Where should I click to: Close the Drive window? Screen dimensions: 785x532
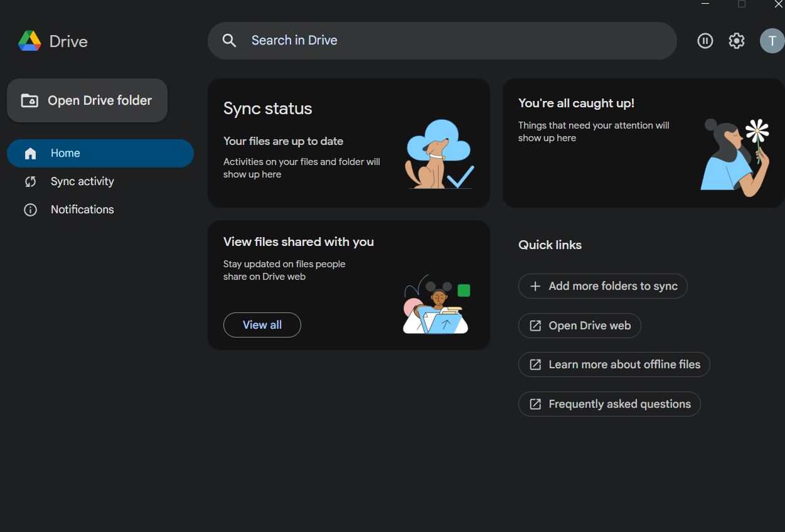778,4
